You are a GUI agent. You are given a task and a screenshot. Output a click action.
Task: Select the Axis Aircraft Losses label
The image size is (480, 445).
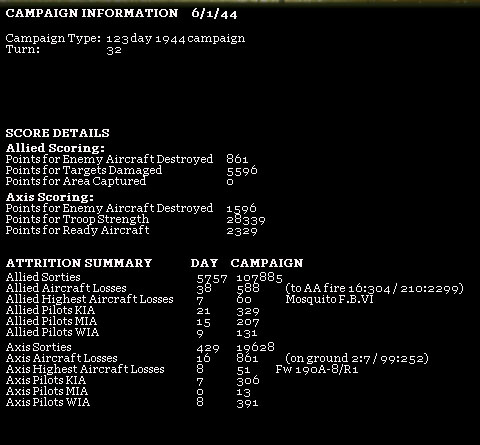(x=62, y=358)
